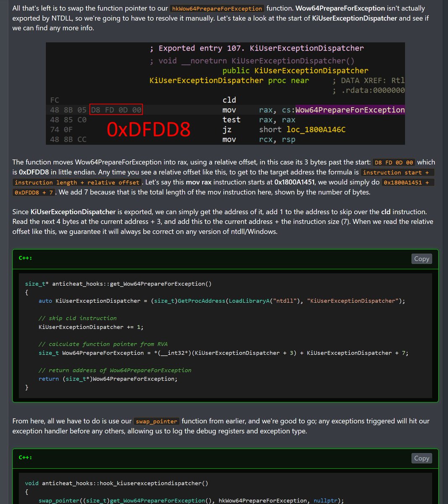Click 'DATA XREF: Rtl' comment in disassembly

tap(373, 81)
